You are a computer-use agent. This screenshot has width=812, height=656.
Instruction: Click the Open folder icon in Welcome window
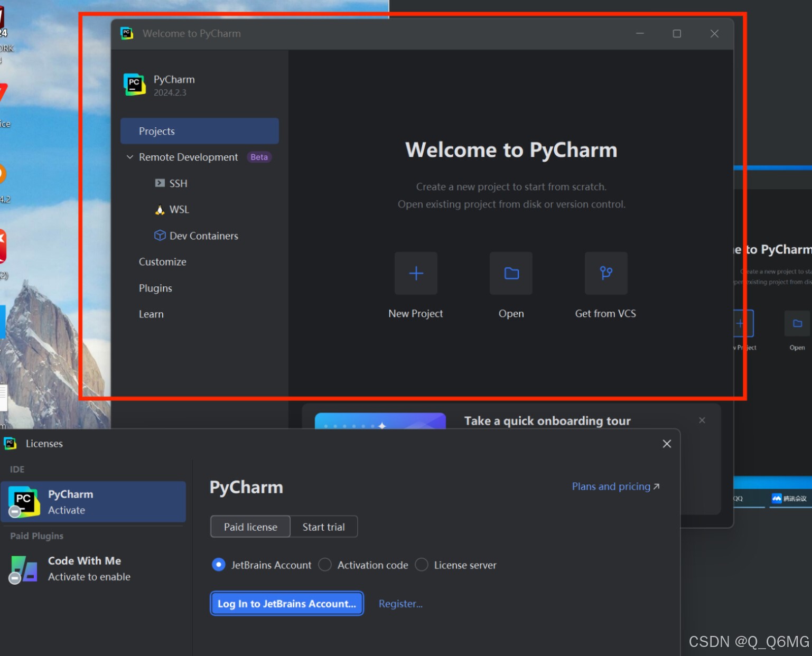(511, 273)
